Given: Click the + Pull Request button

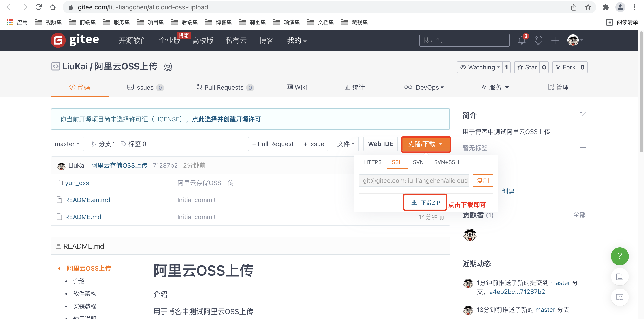Looking at the screenshot, I should tap(273, 144).
